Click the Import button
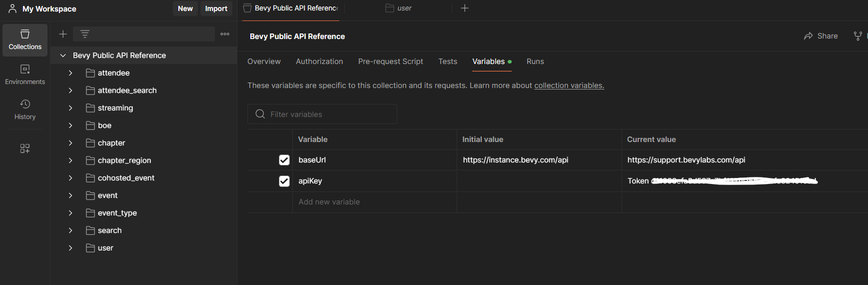Viewport: 868px width, 285px height. click(216, 8)
